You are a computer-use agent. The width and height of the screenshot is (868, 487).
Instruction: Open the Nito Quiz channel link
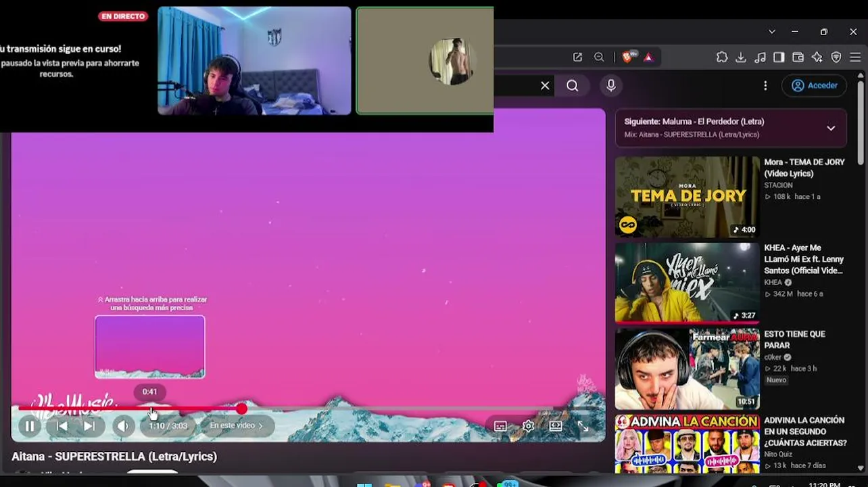coord(779,455)
